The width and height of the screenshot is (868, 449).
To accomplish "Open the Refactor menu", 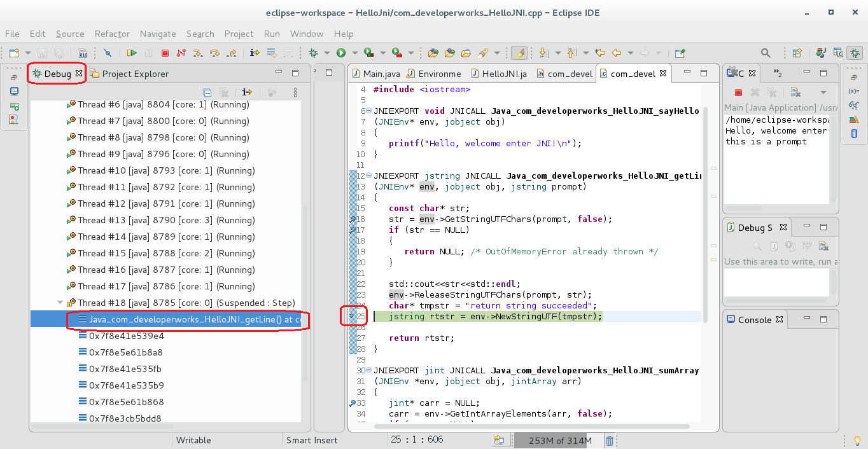I will coord(112,34).
